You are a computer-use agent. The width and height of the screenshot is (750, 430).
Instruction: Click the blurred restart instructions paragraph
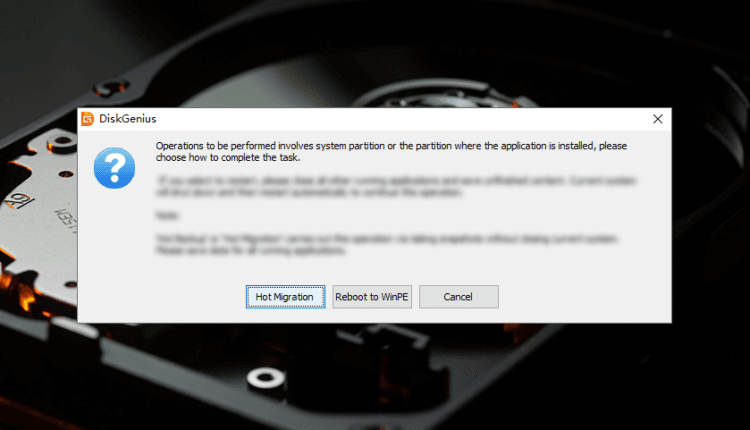pos(396,187)
